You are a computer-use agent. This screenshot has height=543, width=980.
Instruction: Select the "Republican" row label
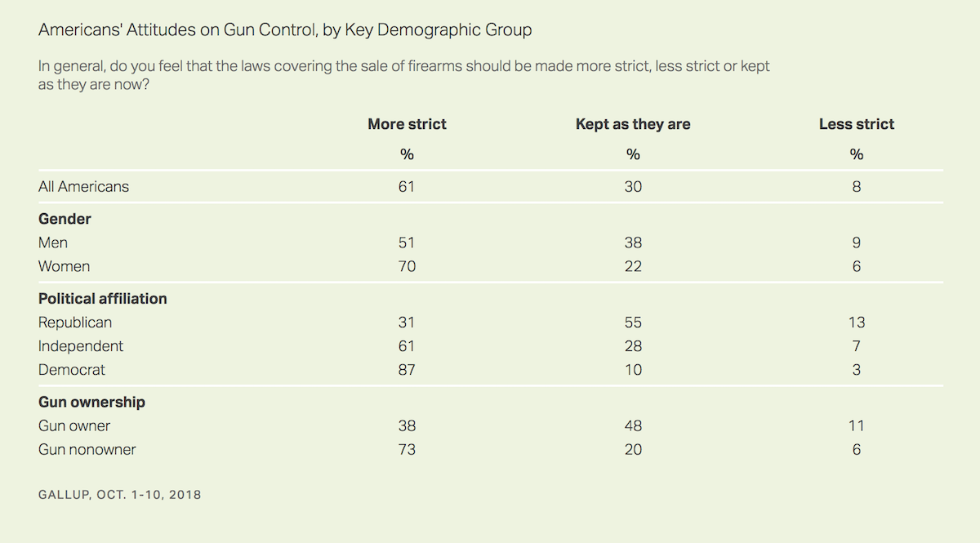point(75,322)
